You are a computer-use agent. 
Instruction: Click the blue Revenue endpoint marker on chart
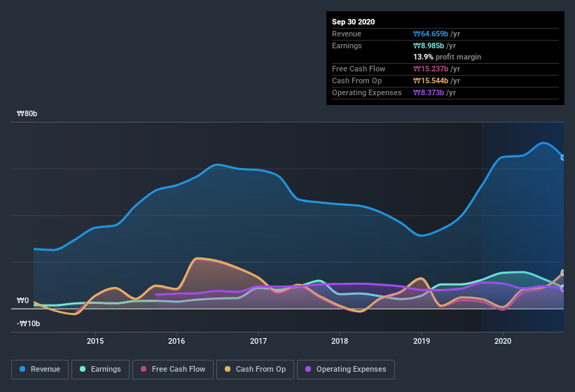(563, 157)
